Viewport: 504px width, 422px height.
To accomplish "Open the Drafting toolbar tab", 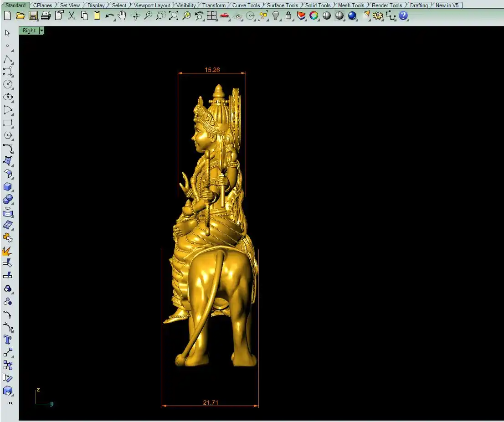I will (419, 5).
